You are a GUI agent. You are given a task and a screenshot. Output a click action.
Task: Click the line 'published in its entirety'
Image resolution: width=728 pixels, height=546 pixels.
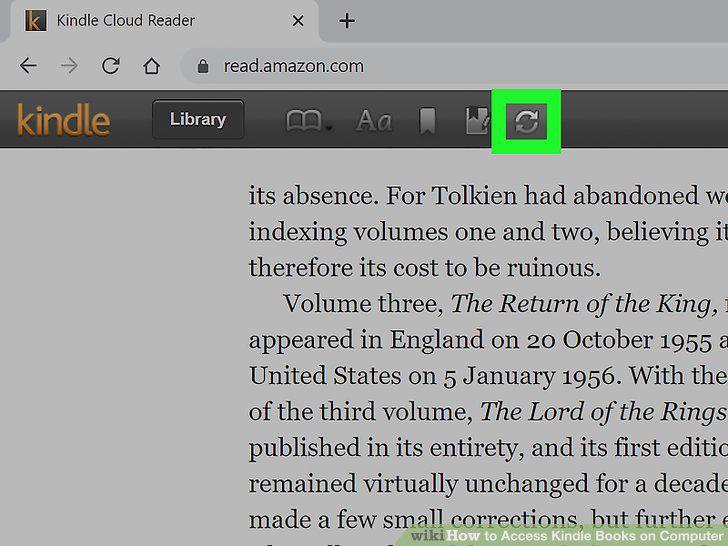point(488,448)
